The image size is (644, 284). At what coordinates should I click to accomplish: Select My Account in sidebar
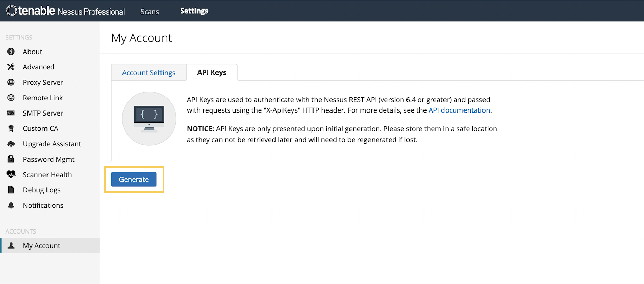[50, 246]
